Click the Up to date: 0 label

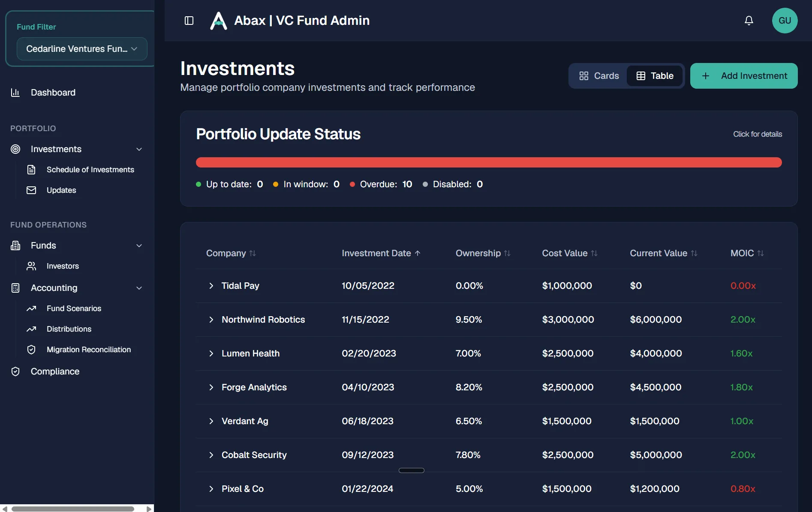pos(229,184)
